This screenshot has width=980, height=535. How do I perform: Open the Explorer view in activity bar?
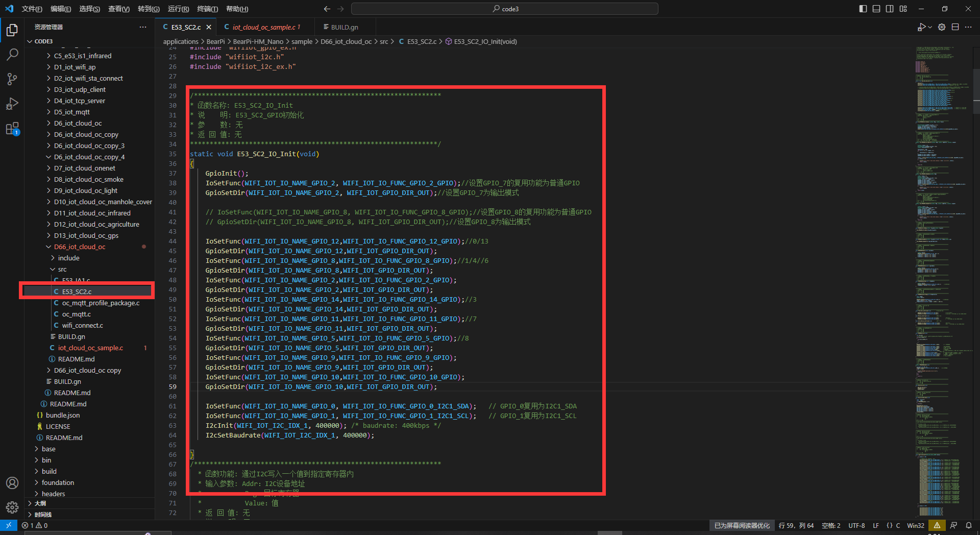tap(12, 30)
